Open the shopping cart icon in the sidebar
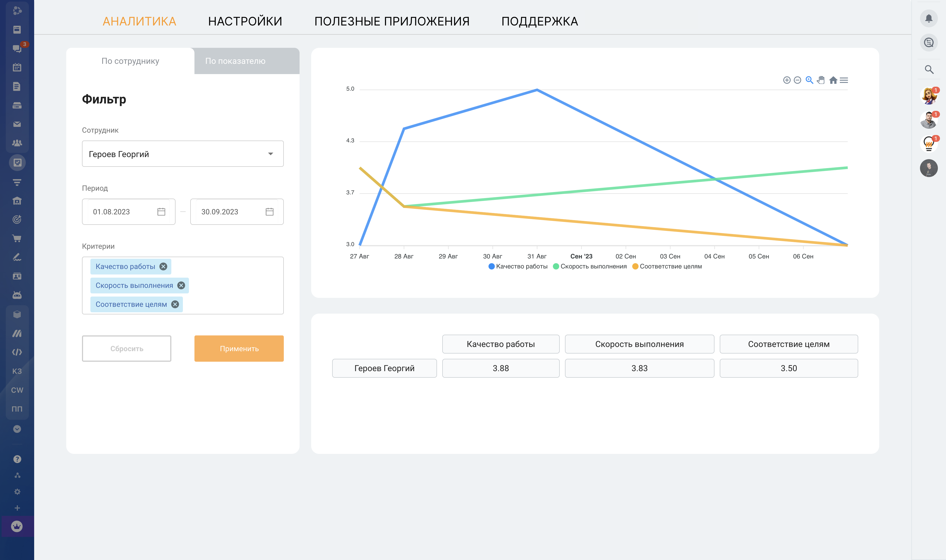Viewport: 946px width, 560px height. point(17,238)
